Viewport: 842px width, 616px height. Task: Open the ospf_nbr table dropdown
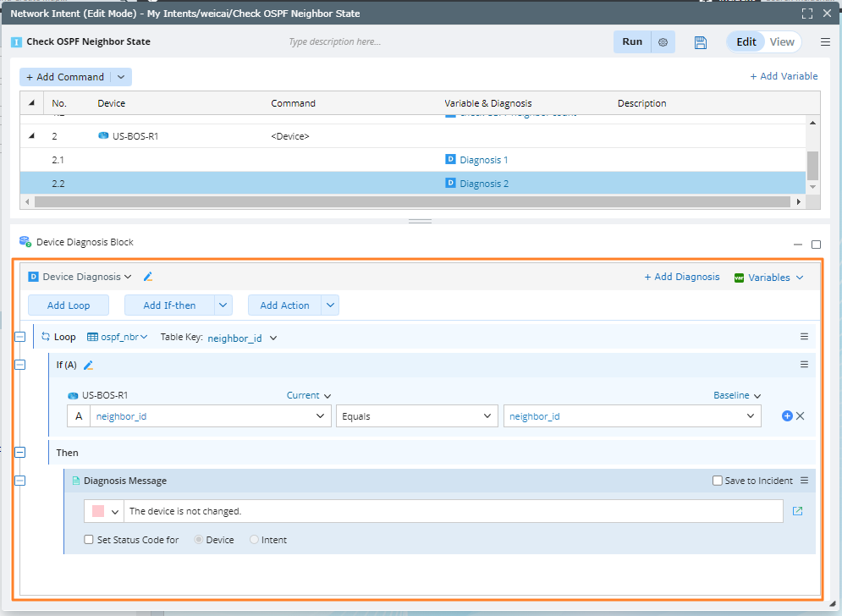click(118, 337)
